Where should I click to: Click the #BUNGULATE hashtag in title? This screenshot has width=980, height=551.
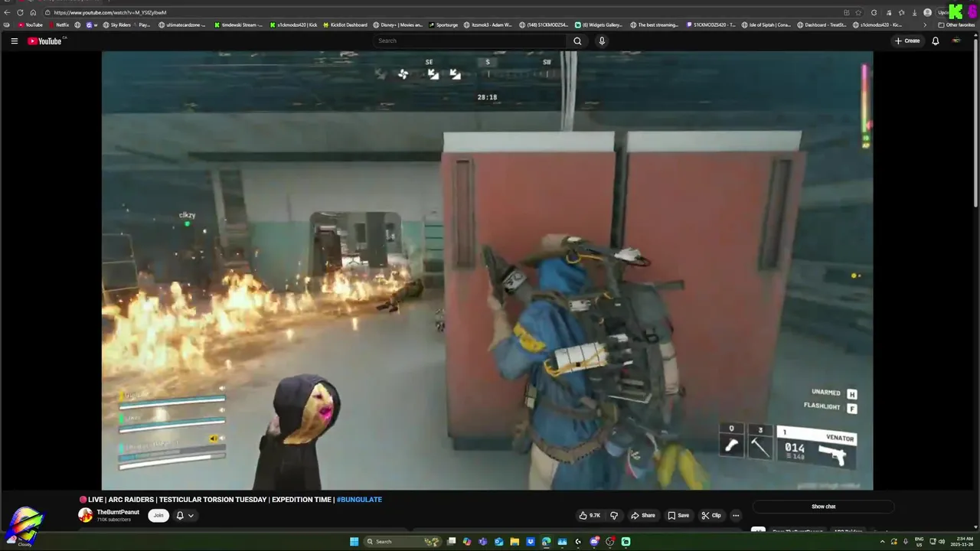click(359, 500)
